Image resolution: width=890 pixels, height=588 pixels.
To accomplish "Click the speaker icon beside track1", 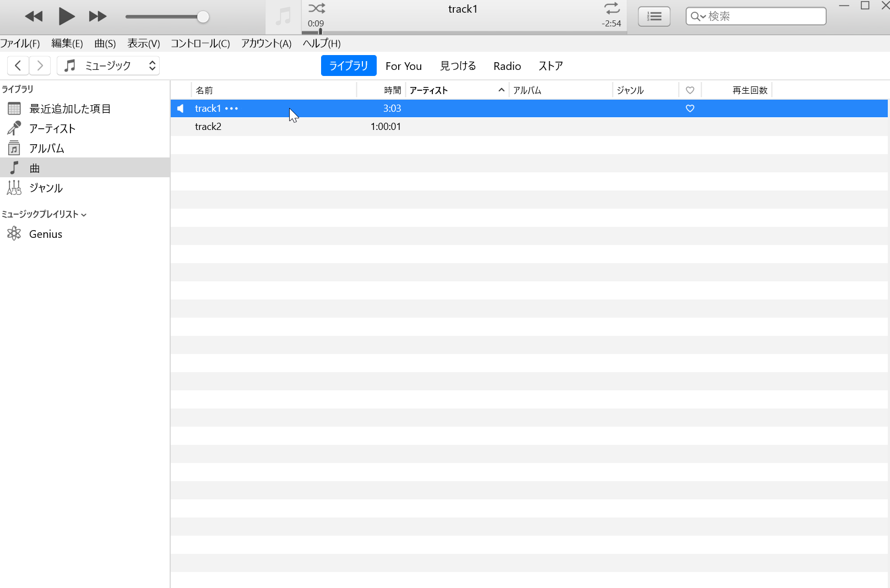I will click(180, 108).
